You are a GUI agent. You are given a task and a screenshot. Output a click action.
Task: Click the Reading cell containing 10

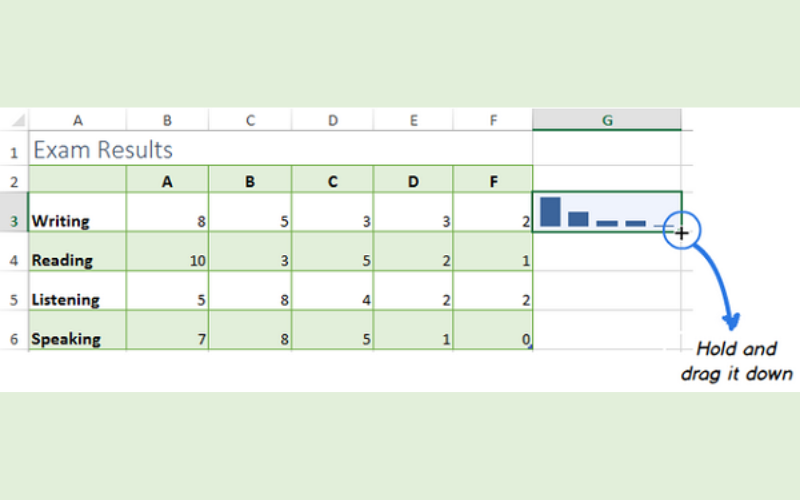[167, 260]
